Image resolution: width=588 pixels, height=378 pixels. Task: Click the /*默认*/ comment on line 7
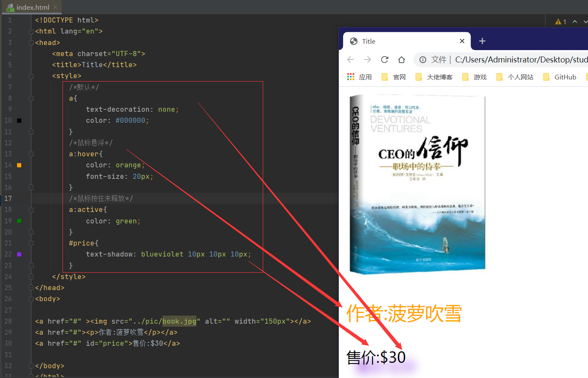coord(84,87)
